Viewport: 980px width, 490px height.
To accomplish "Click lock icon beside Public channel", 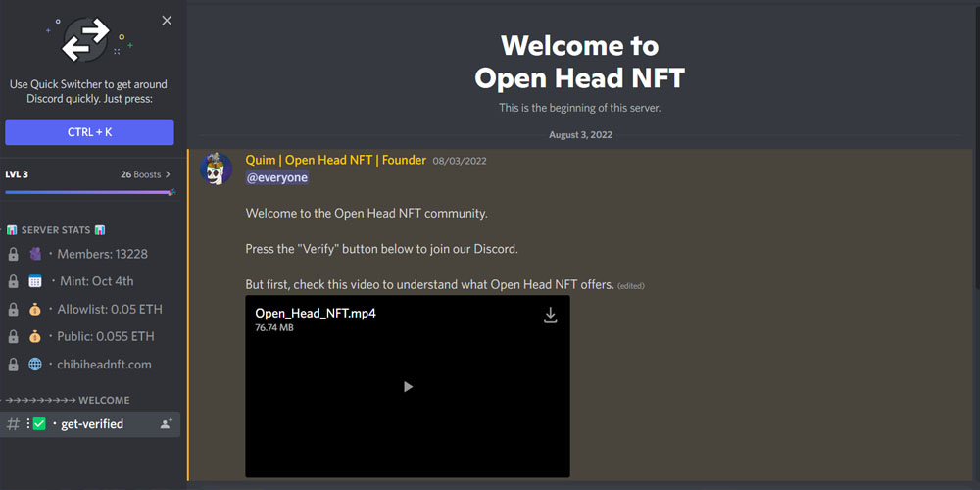I will click(x=13, y=337).
